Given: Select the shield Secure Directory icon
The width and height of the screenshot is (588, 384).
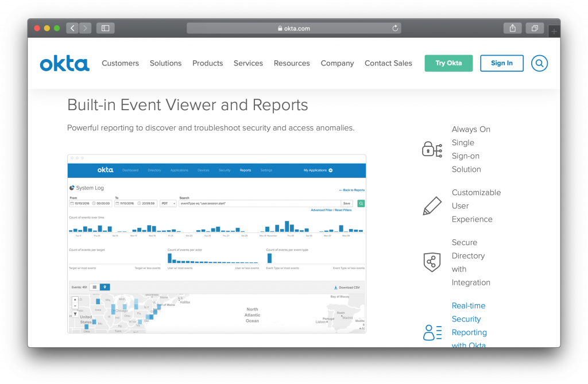Looking at the screenshot, I should pyautogui.click(x=432, y=262).
